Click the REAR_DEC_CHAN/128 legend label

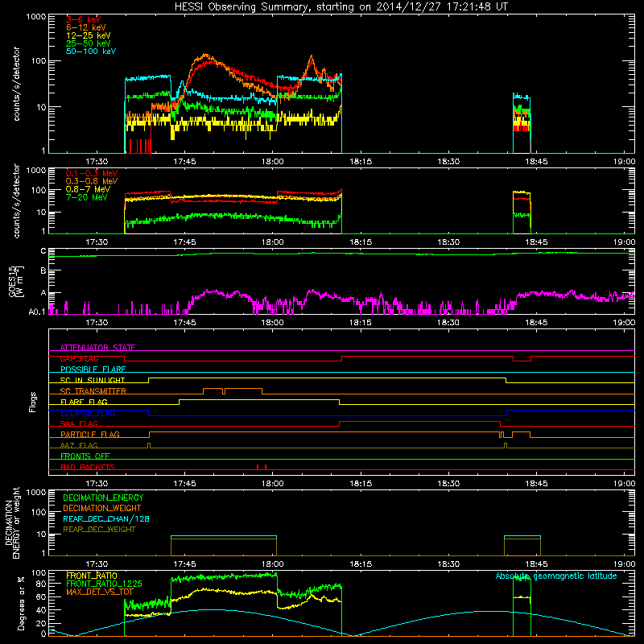pos(106,518)
